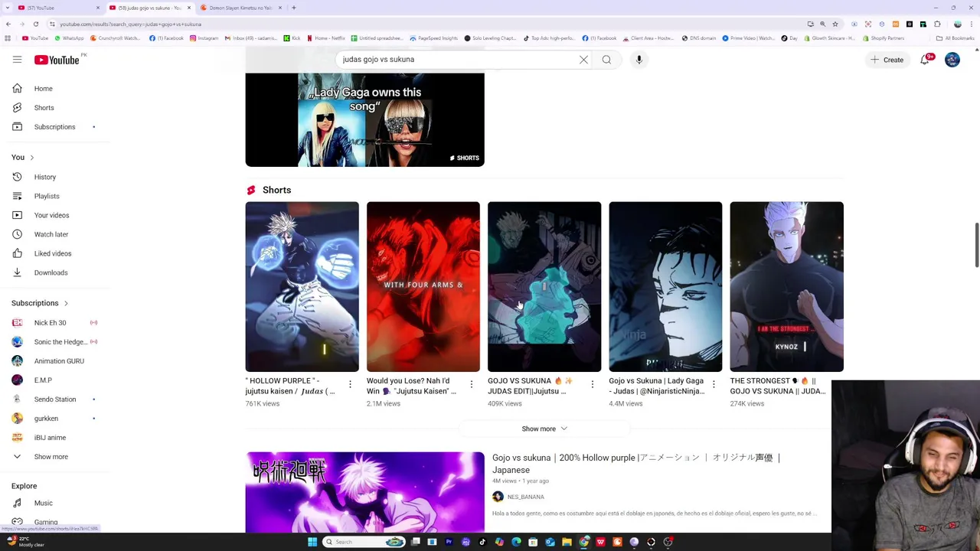Play the 'GOJO VS SUKUNA JUDAS EDIT' short
The image size is (980, 551).
(544, 287)
